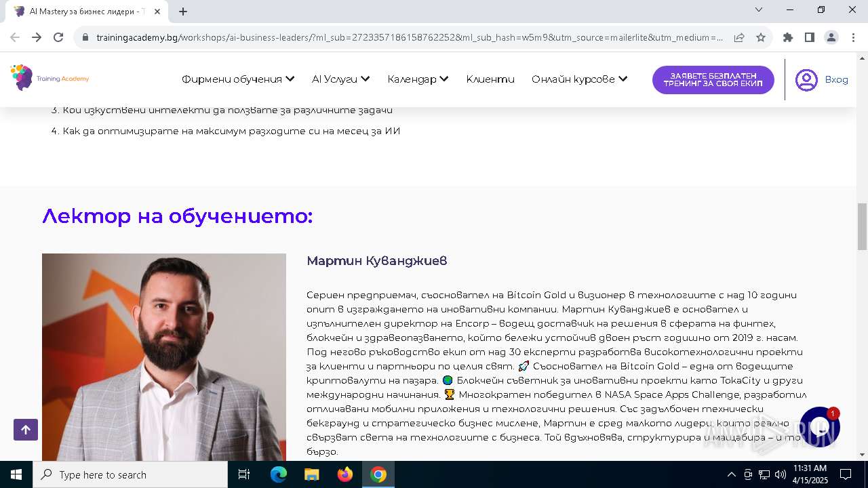Click the address bar URL
Screen dimensions: 868x488
point(410,37)
